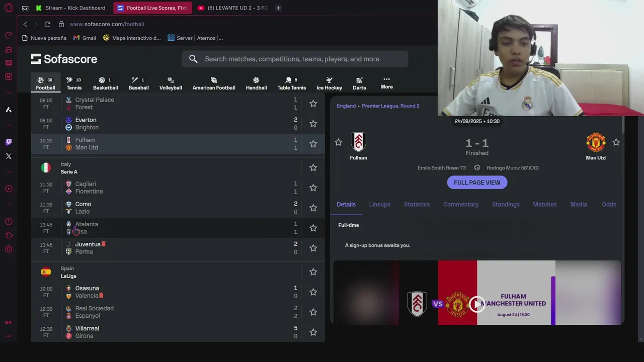Open the Mapa interactivo bookmark
The width and height of the screenshot is (644, 362).
pyautogui.click(x=132, y=38)
